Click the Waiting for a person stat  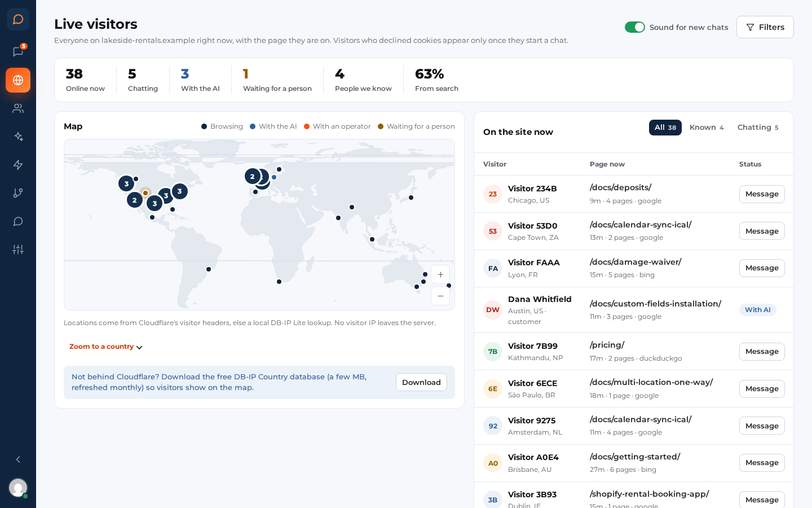[x=277, y=80]
